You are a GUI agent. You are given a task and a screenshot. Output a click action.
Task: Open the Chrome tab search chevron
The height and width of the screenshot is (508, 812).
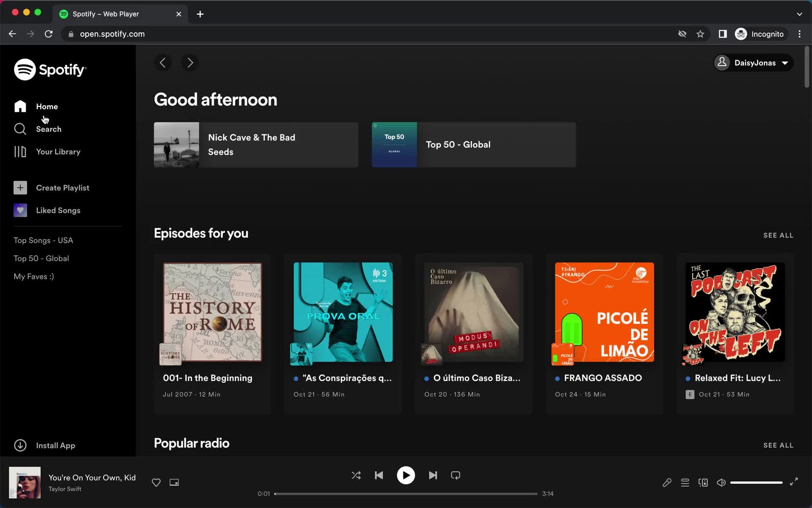pos(799,14)
